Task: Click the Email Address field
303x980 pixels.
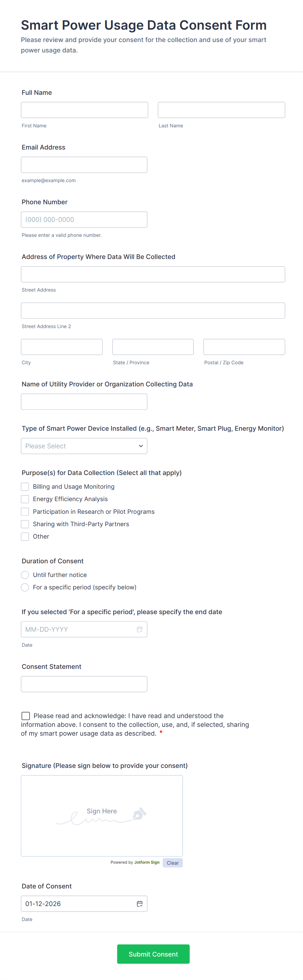Action: click(x=84, y=164)
